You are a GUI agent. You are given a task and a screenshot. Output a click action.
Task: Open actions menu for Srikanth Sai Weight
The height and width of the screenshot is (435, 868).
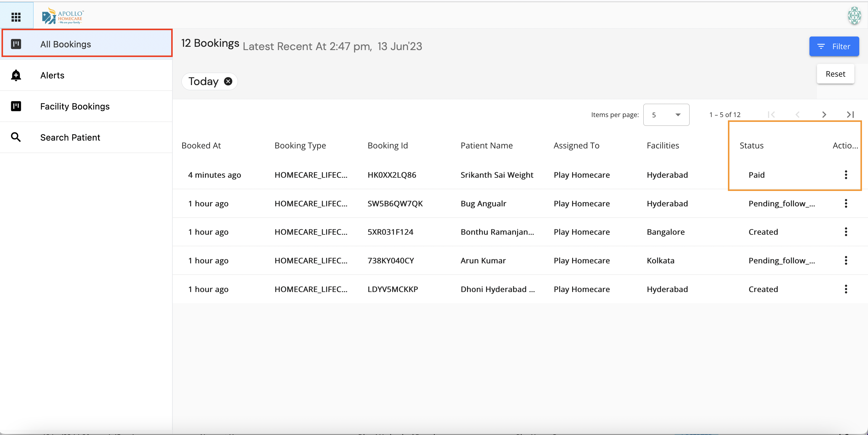[x=845, y=175]
